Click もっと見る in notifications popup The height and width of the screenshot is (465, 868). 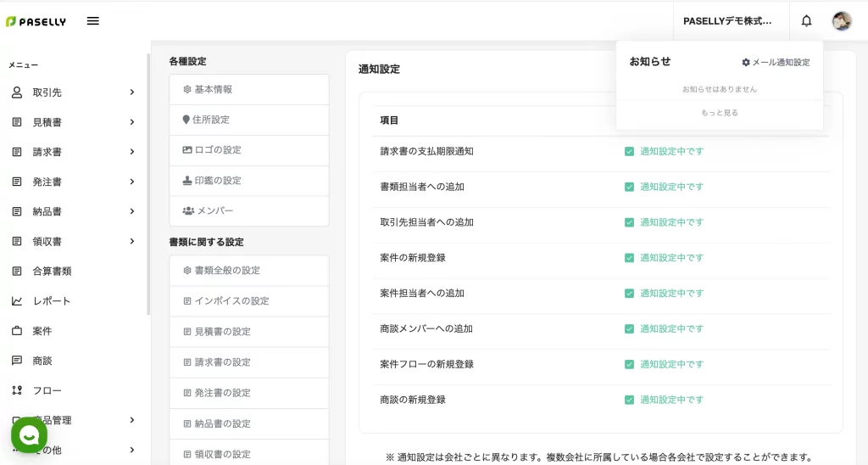pyautogui.click(x=719, y=113)
